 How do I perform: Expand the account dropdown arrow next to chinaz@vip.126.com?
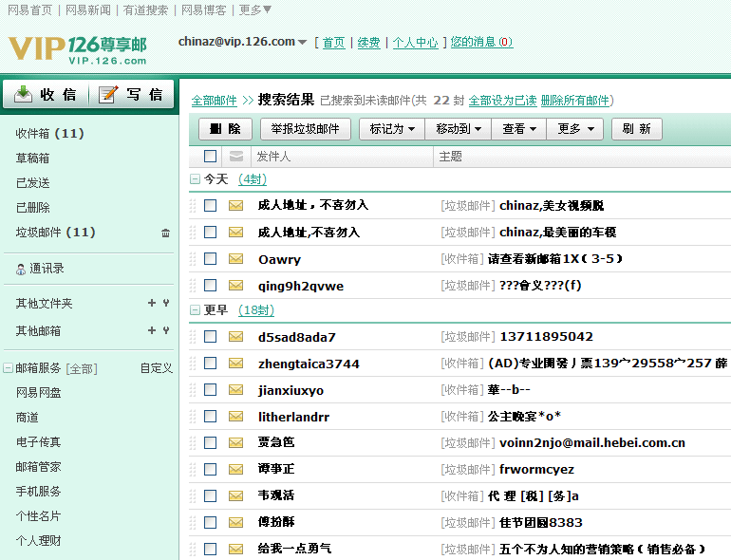click(x=302, y=43)
